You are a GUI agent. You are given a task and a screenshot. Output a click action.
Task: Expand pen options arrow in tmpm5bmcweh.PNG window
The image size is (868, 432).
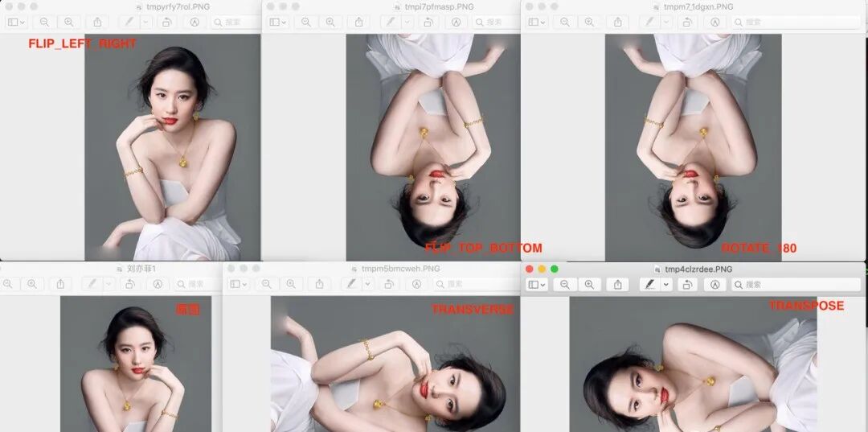coord(367,284)
